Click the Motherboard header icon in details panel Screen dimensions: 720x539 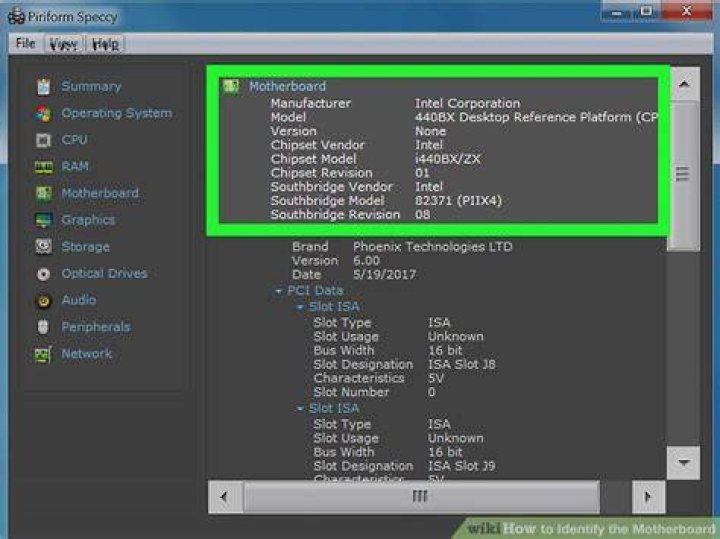pos(231,86)
